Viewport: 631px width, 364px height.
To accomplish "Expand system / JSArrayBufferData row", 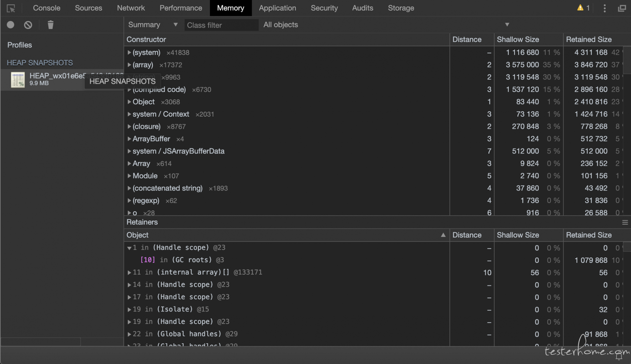I will (x=129, y=151).
